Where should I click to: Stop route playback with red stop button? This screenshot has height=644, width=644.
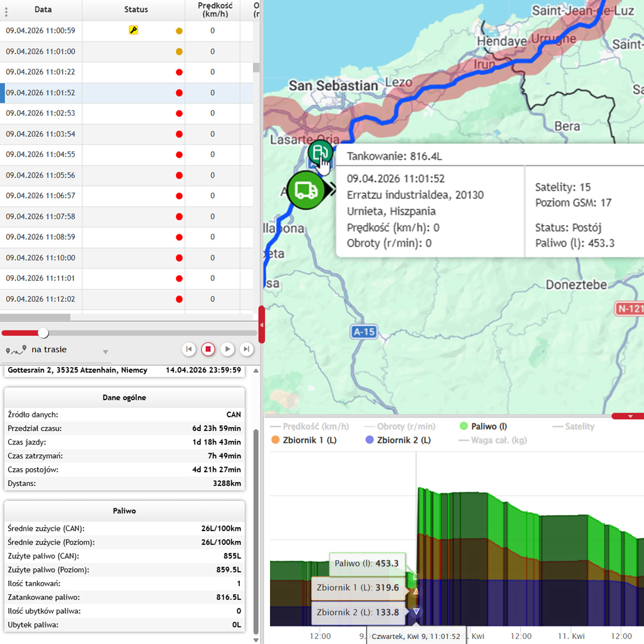pos(208,349)
